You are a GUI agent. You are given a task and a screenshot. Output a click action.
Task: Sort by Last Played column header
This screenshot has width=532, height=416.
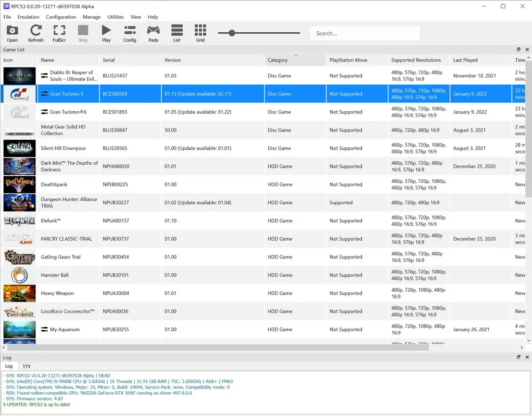coord(481,60)
